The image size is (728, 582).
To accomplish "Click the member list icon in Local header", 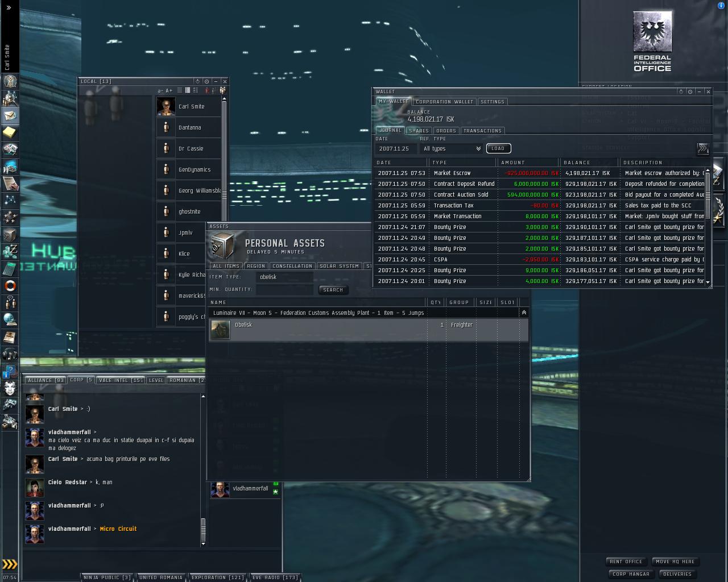I will coord(223,90).
